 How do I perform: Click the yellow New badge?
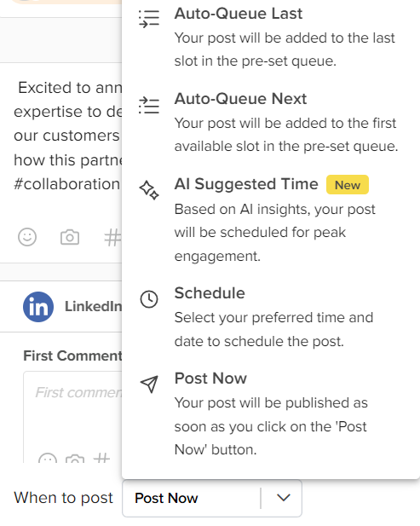click(x=348, y=185)
